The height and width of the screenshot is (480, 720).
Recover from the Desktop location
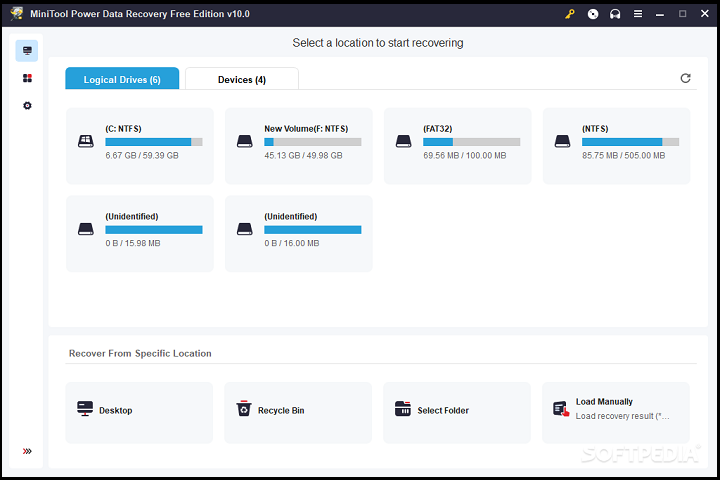(139, 411)
